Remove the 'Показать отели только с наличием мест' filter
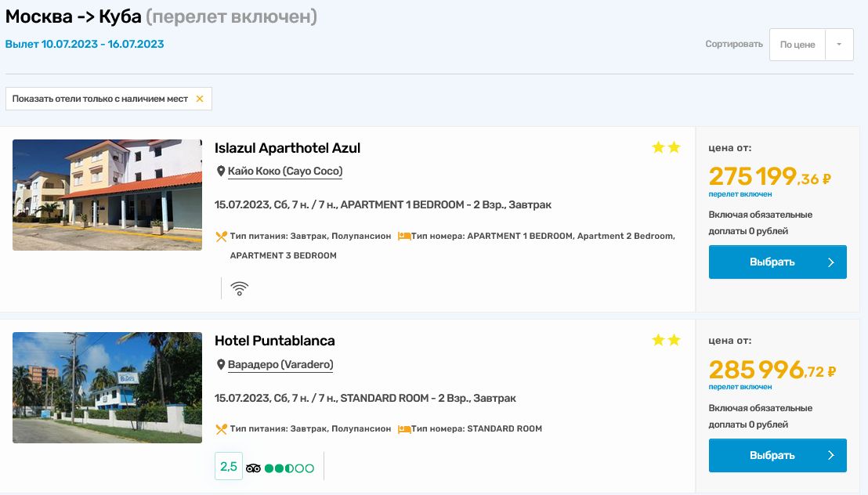The width and height of the screenshot is (868, 495). coord(200,99)
